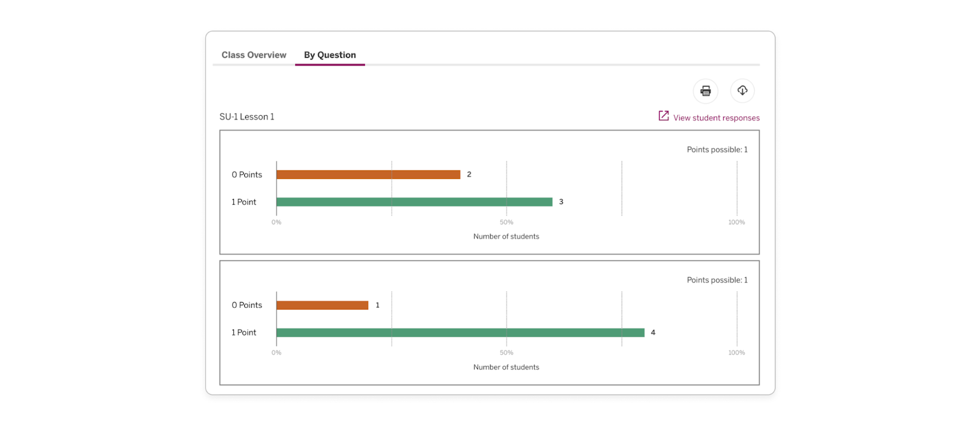The image size is (980, 426).
Task: Click the cloud download icon to export data
Action: tap(742, 90)
